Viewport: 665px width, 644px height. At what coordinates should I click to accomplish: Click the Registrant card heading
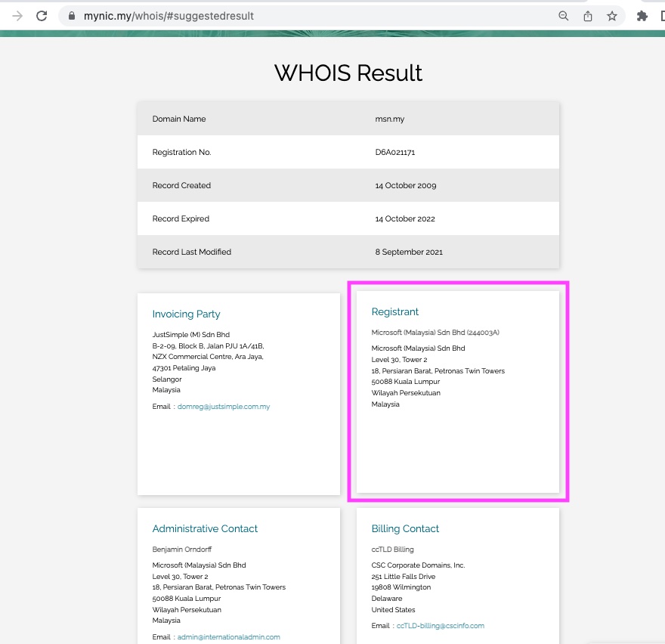pos(395,312)
